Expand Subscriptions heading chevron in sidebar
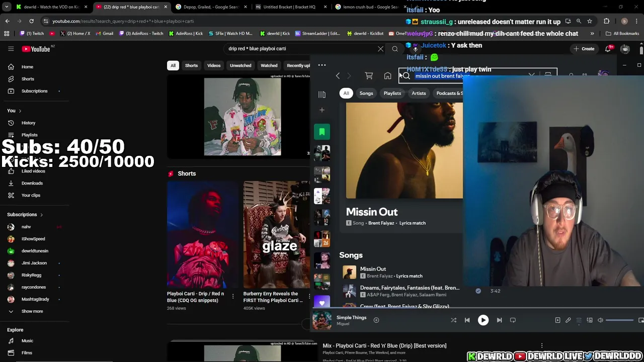This screenshot has width=644, height=362. (x=41, y=215)
